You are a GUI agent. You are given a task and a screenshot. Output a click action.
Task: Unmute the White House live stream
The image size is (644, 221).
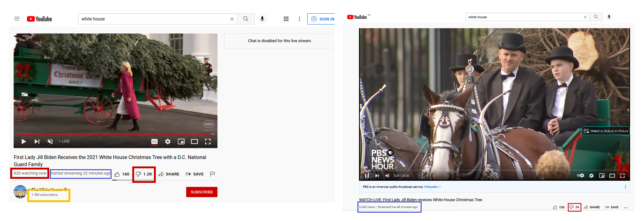click(x=50, y=142)
